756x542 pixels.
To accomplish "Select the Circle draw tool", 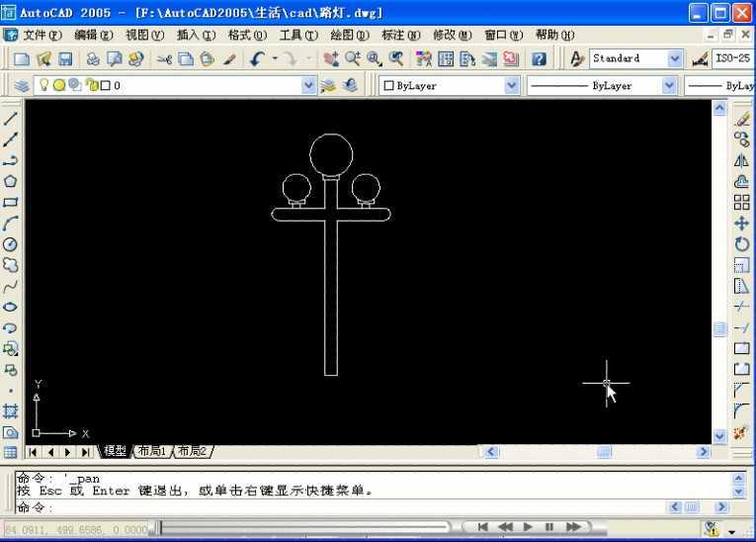I will point(10,244).
